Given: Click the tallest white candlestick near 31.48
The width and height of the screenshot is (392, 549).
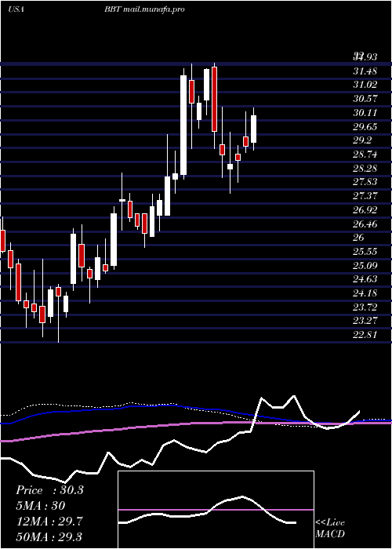Looking at the screenshot, I should point(183,125).
